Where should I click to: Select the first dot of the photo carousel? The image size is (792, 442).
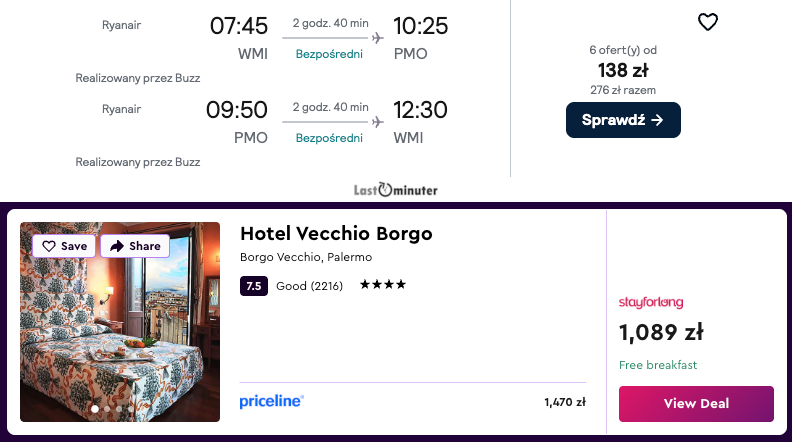(95, 409)
